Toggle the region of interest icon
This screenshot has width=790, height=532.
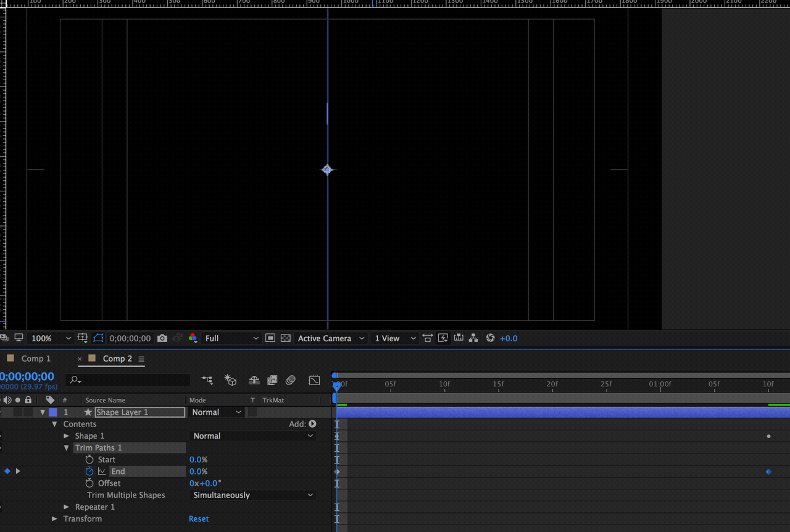270,338
